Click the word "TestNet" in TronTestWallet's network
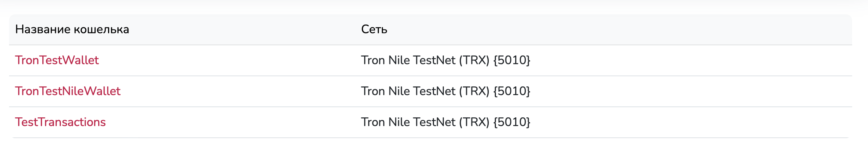 click(434, 60)
